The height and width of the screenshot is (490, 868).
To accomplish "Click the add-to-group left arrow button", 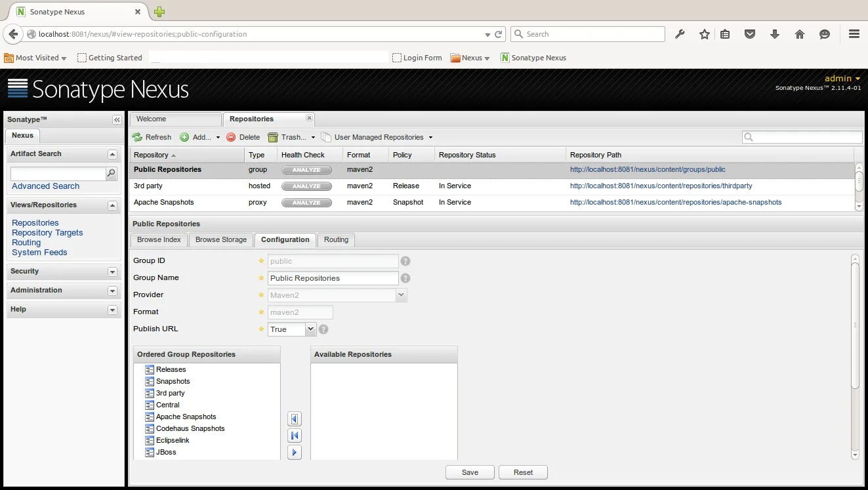I will (x=295, y=419).
